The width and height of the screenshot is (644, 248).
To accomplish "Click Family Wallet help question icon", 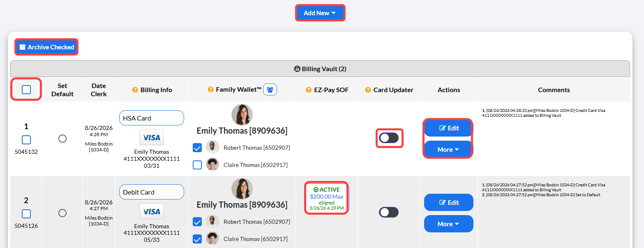I will [210, 89].
